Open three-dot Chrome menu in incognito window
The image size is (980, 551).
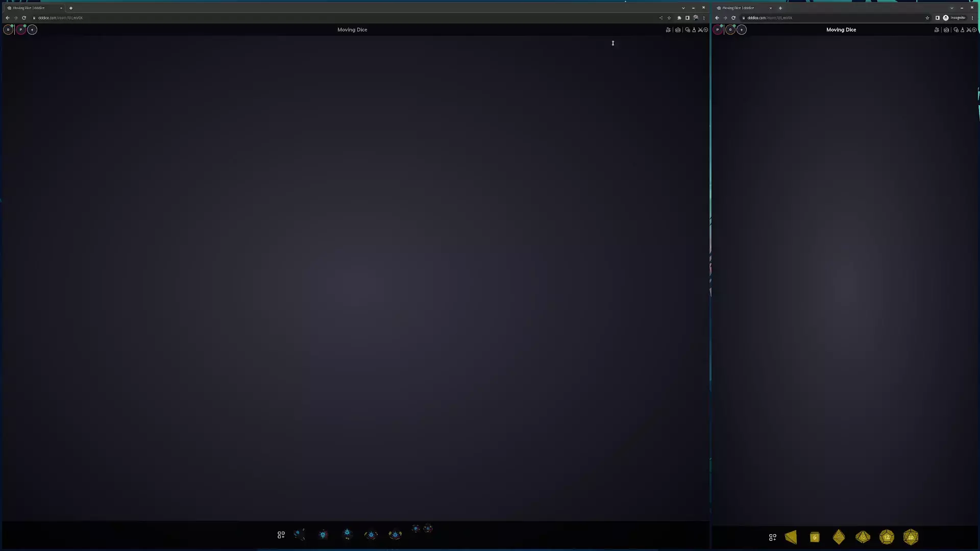tap(972, 18)
